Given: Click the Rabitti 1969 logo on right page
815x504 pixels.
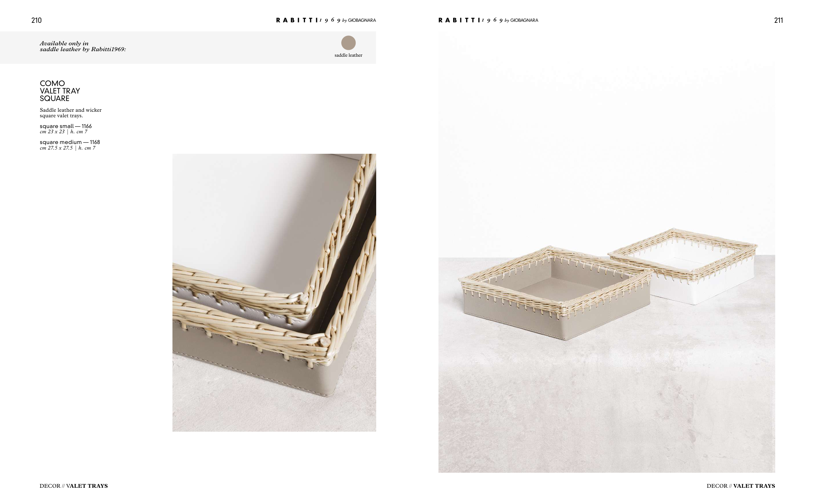Looking at the screenshot, I should pyautogui.click(x=488, y=20).
